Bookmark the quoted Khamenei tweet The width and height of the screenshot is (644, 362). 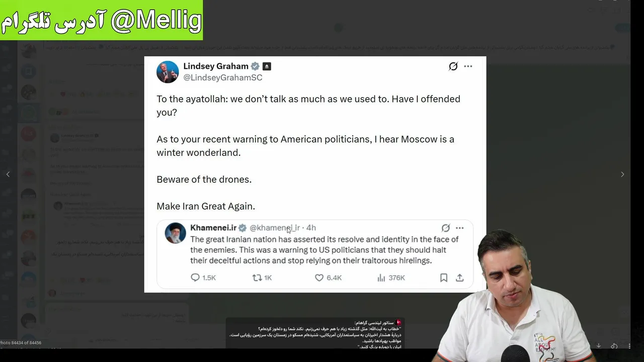pos(444,278)
